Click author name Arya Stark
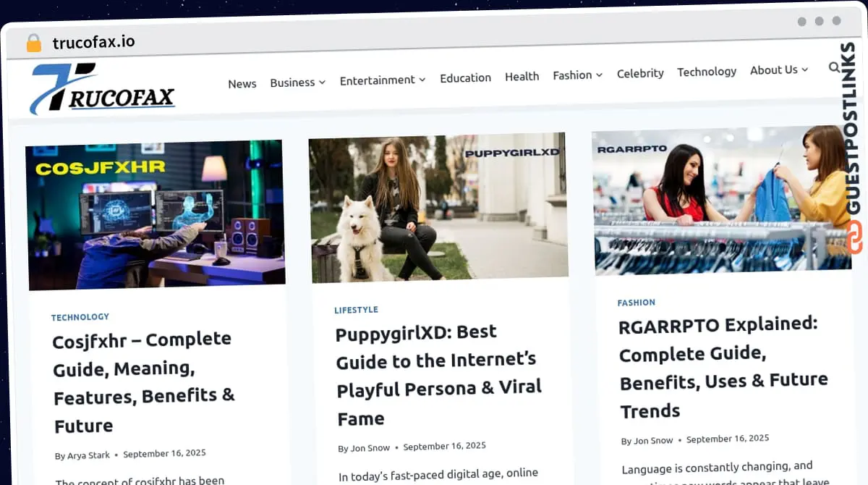 pyautogui.click(x=88, y=455)
